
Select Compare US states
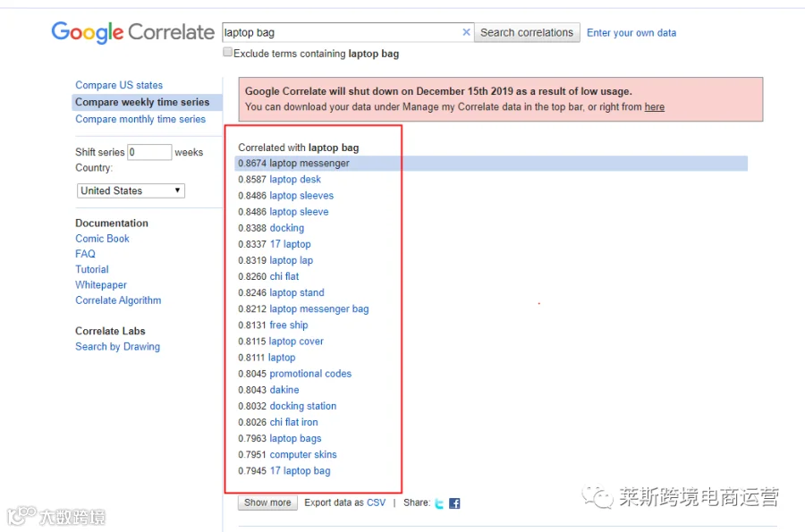point(119,85)
